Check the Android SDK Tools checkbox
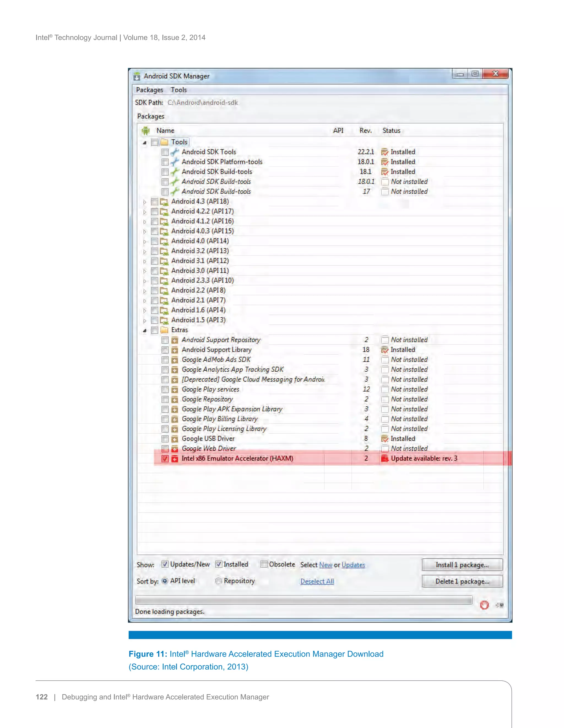 point(165,152)
